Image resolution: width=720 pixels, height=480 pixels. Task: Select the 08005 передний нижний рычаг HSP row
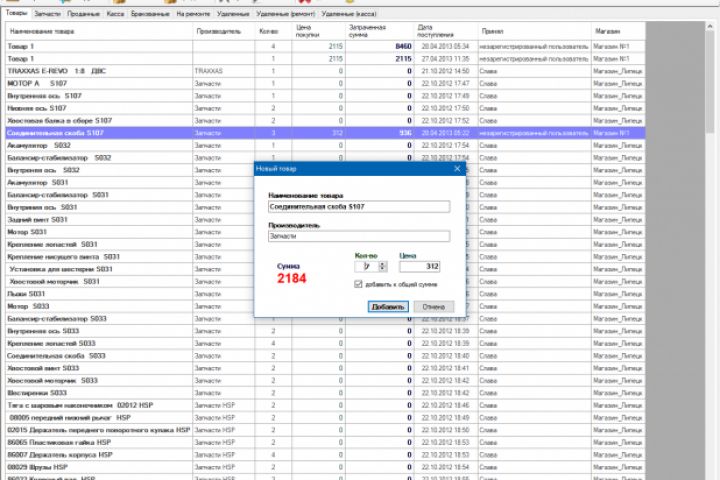tap(325, 418)
